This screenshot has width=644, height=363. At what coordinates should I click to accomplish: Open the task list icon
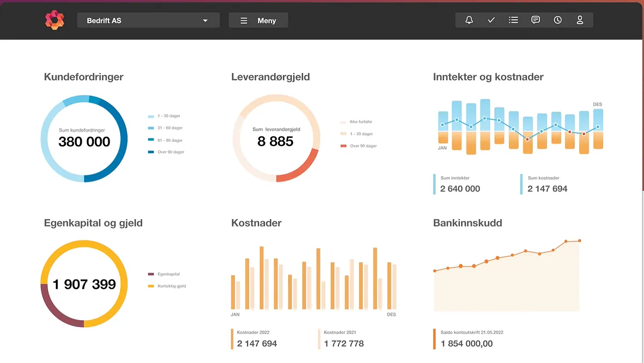click(513, 19)
